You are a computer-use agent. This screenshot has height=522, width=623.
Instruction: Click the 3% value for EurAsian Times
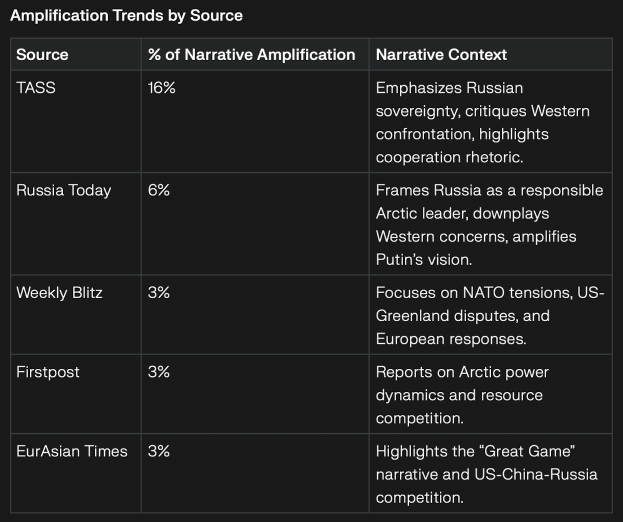[x=159, y=451]
